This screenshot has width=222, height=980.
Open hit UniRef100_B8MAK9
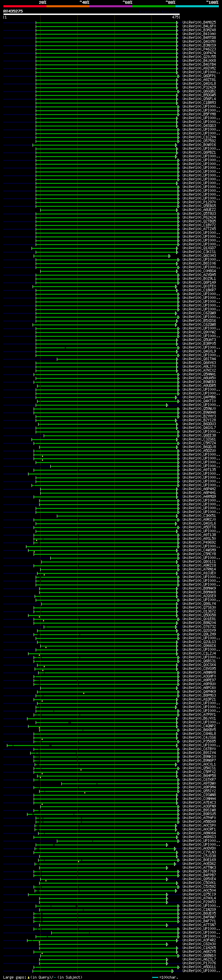(x=199, y=588)
